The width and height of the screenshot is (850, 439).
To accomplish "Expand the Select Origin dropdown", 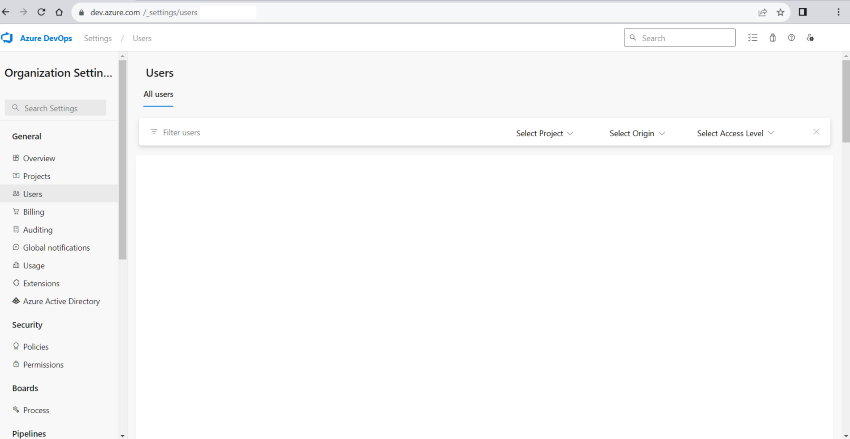I will click(637, 133).
